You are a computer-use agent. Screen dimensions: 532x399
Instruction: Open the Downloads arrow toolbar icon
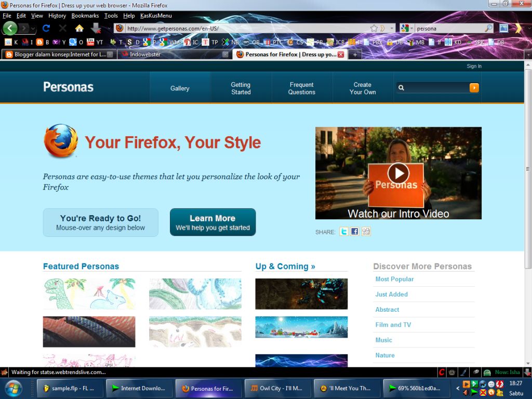(96, 28)
